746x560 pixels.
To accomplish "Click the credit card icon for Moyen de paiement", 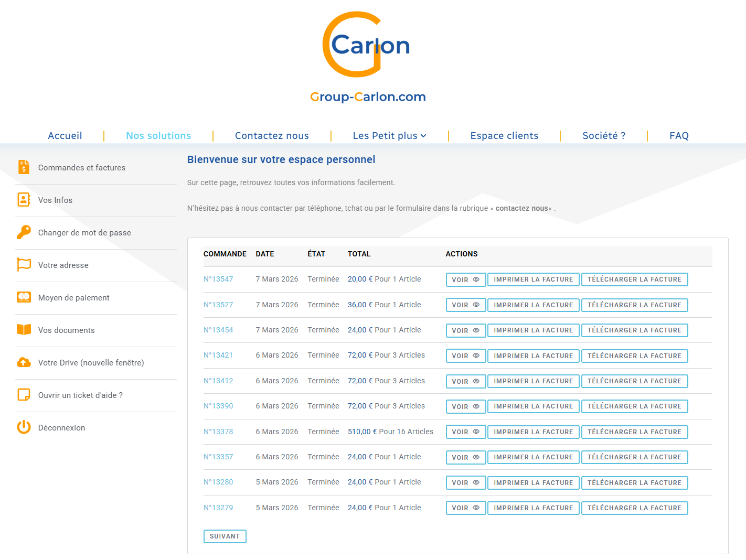I will [x=24, y=297].
